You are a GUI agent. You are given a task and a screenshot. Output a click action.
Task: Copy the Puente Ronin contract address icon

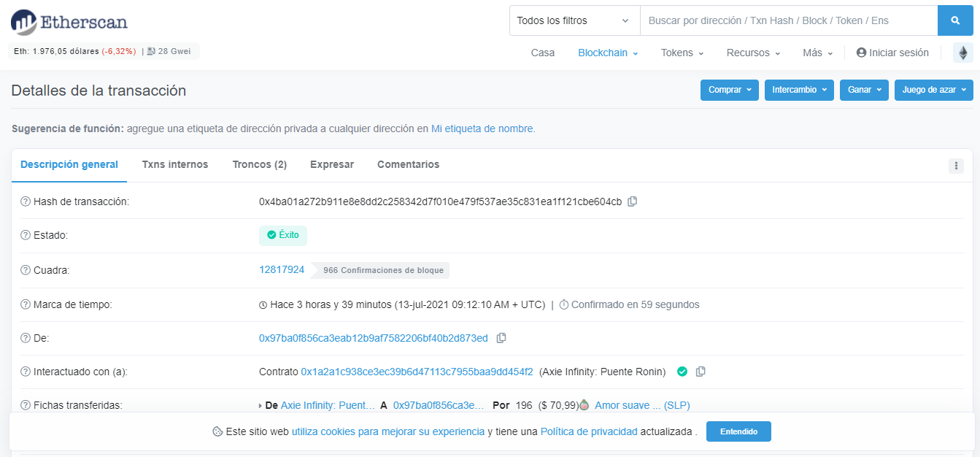tap(701, 372)
